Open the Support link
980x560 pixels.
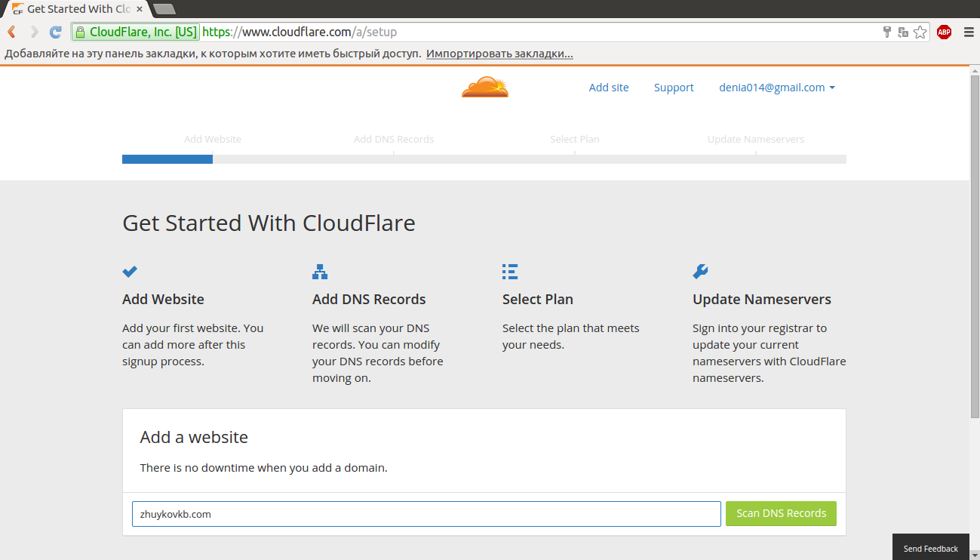pyautogui.click(x=674, y=88)
